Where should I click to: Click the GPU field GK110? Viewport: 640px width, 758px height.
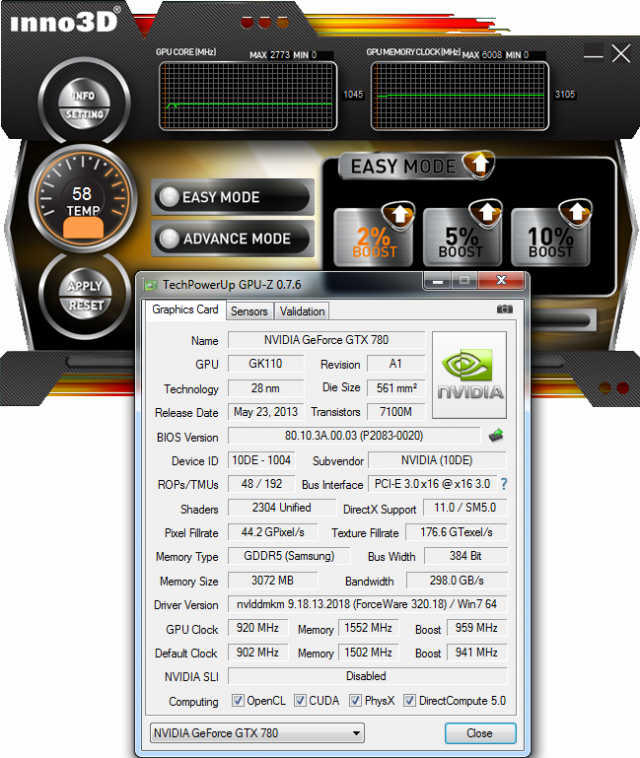coord(265,364)
